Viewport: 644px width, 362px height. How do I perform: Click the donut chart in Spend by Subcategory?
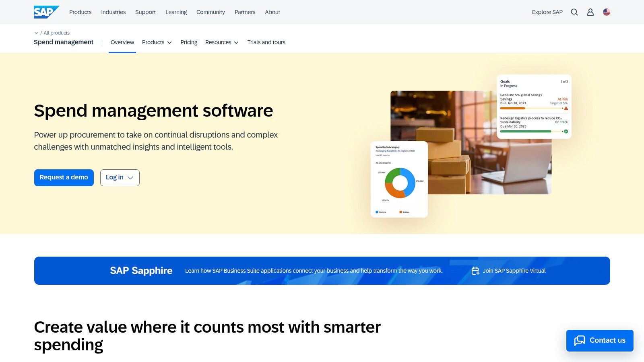click(x=400, y=183)
